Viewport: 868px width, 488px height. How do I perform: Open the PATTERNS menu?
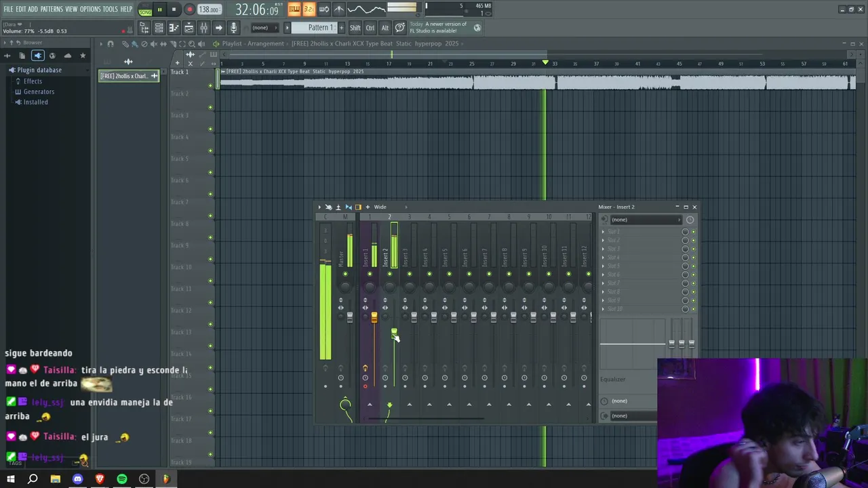coord(52,9)
